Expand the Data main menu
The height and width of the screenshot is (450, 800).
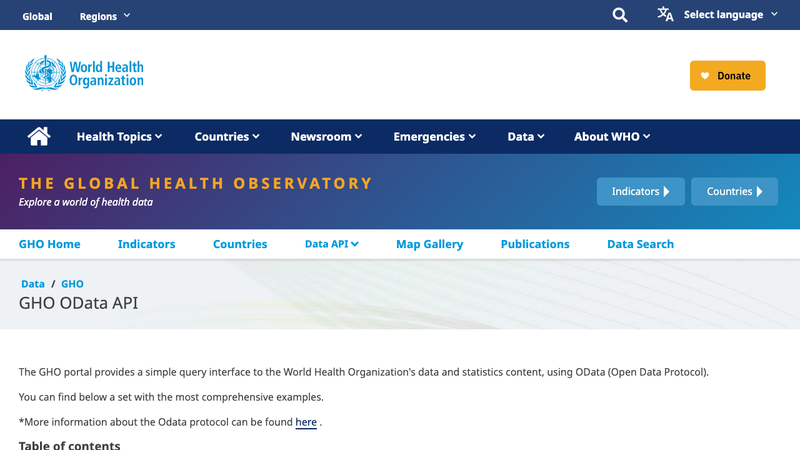click(526, 137)
